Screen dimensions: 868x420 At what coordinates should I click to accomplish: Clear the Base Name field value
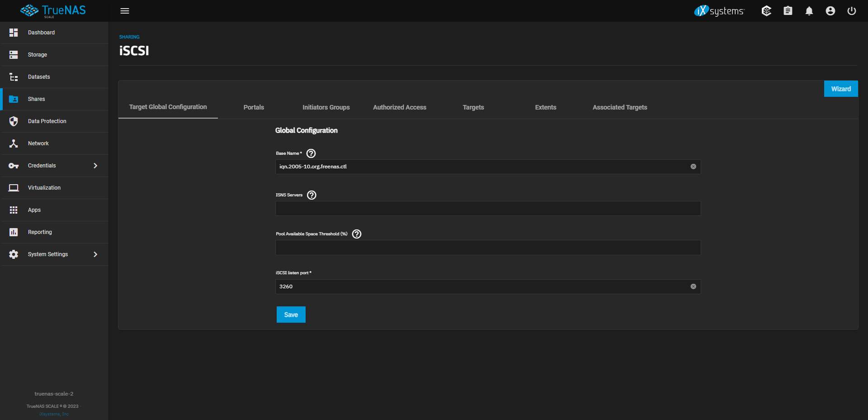coord(693,167)
